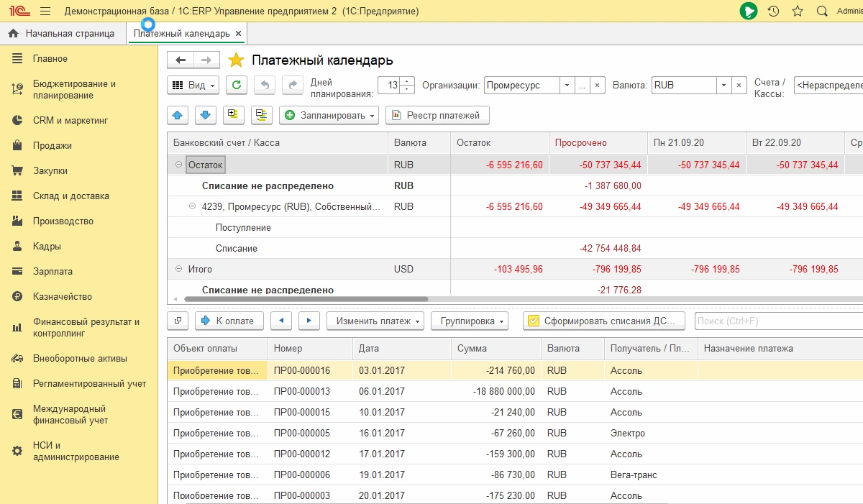This screenshot has width=863, height=504.
Task: Collapse the 4239 Промресурс account row
Action: (192, 206)
